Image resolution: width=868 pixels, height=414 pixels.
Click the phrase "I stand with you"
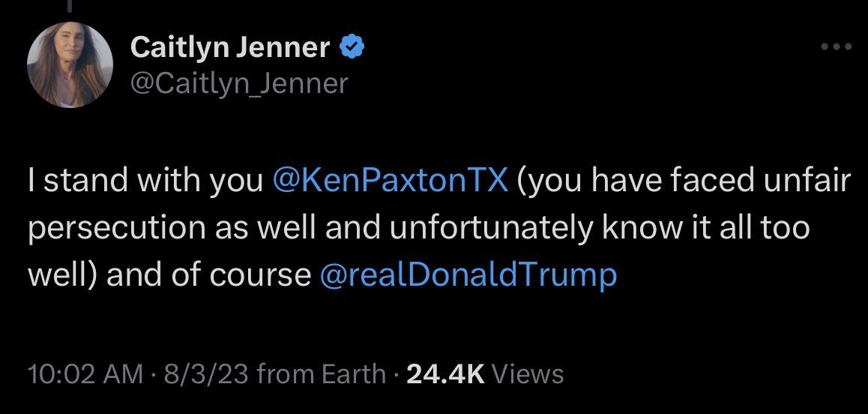pos(145,182)
